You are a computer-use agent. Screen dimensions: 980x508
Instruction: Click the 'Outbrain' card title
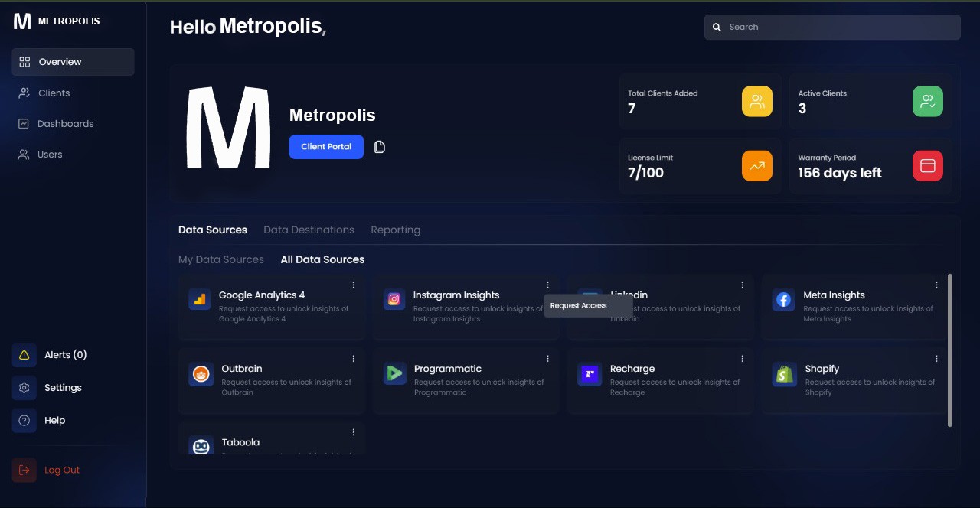[x=241, y=369]
